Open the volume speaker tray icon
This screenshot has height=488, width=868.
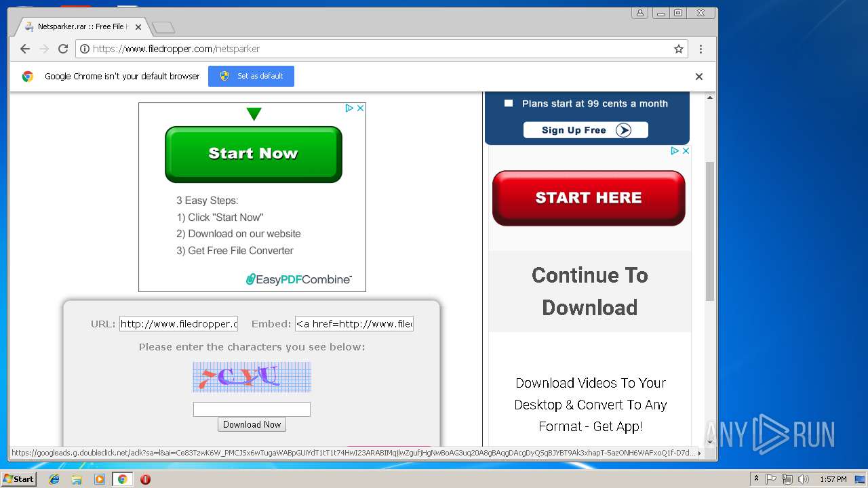click(x=804, y=479)
